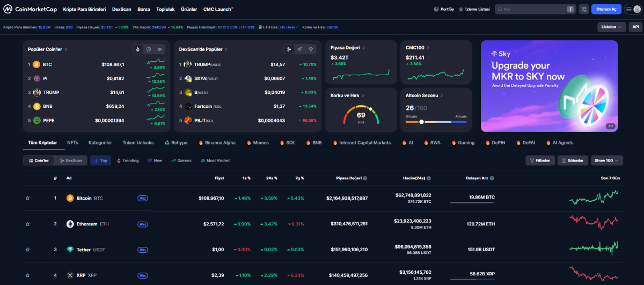Image resolution: width=644 pixels, height=285 pixels.
Task: Open the profile hamburger menu avatar
Action: (x=632, y=9)
